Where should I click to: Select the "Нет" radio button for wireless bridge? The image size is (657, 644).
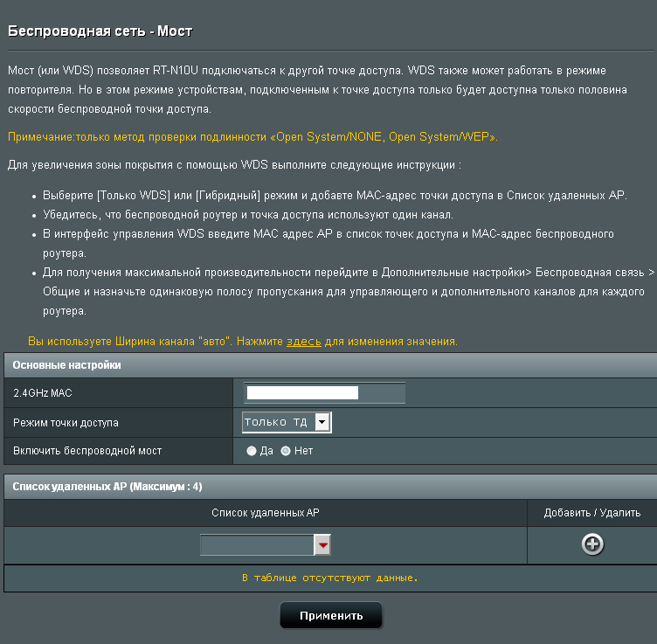pyautogui.click(x=286, y=452)
